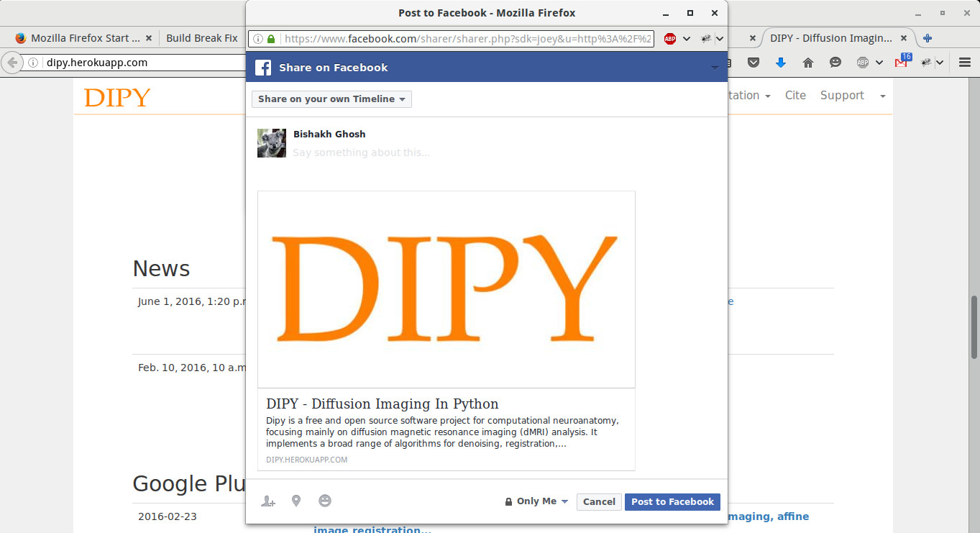Add feeling with the smiley icon
Screen dimensions: 980x533
point(325,501)
